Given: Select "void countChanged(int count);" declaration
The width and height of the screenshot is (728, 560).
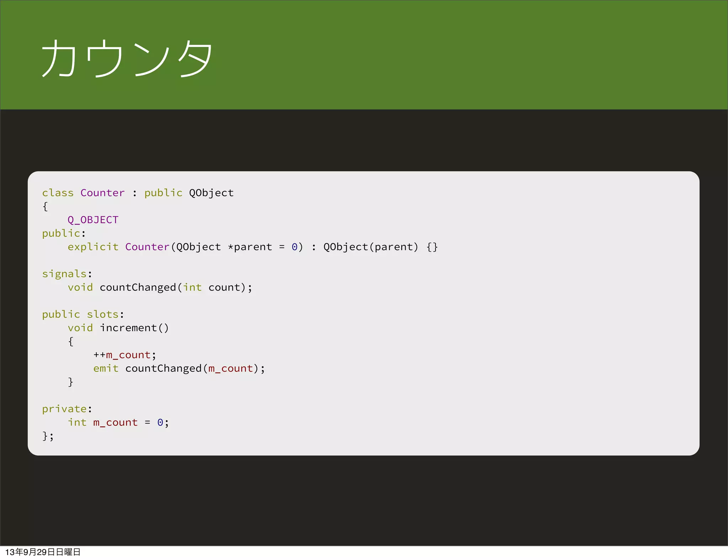Looking at the screenshot, I should click(x=160, y=287).
